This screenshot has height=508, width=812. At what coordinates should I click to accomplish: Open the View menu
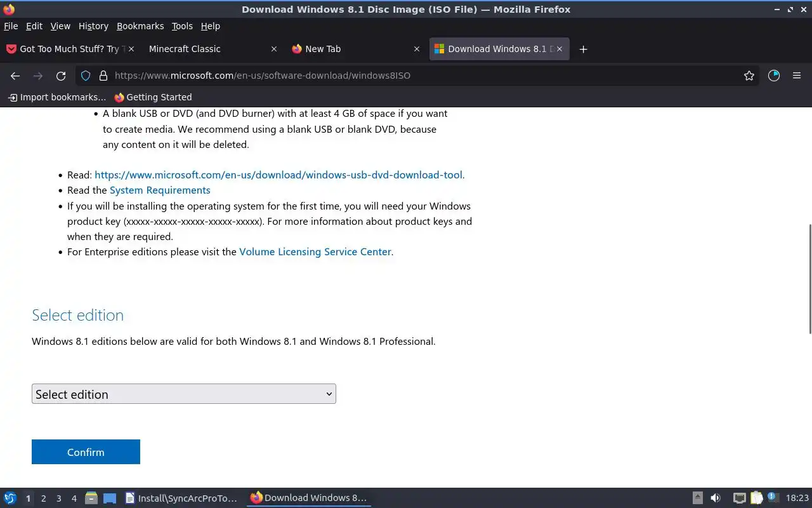coord(60,26)
